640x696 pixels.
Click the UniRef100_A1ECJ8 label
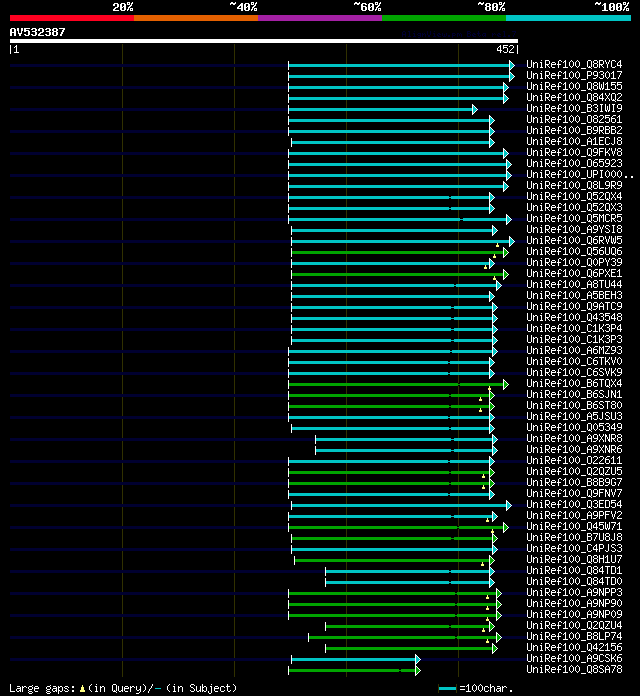574,142
